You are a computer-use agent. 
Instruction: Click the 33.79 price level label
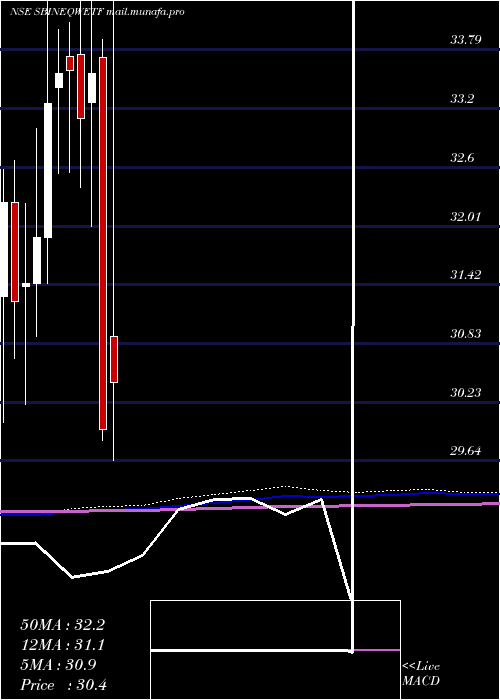click(x=465, y=40)
